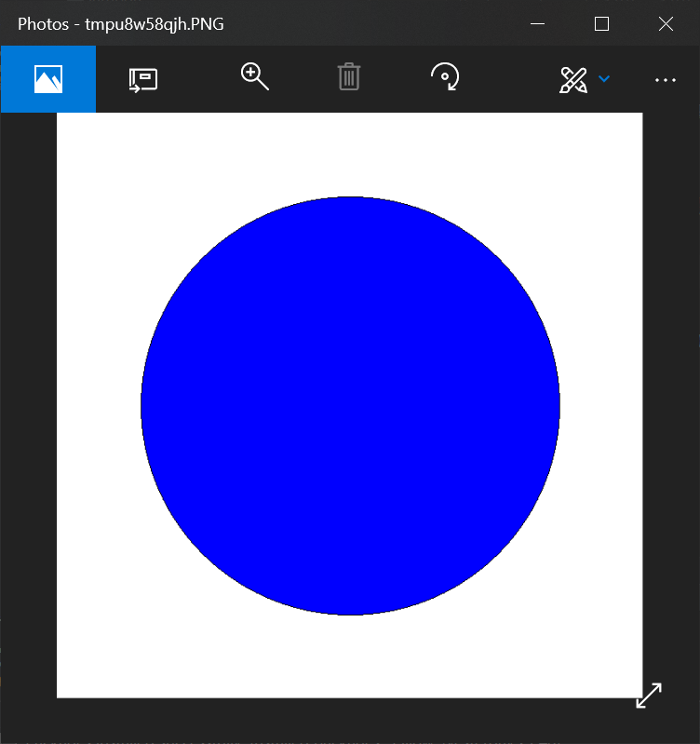Maximize the Photos window
700x744 pixels.
pyautogui.click(x=602, y=23)
